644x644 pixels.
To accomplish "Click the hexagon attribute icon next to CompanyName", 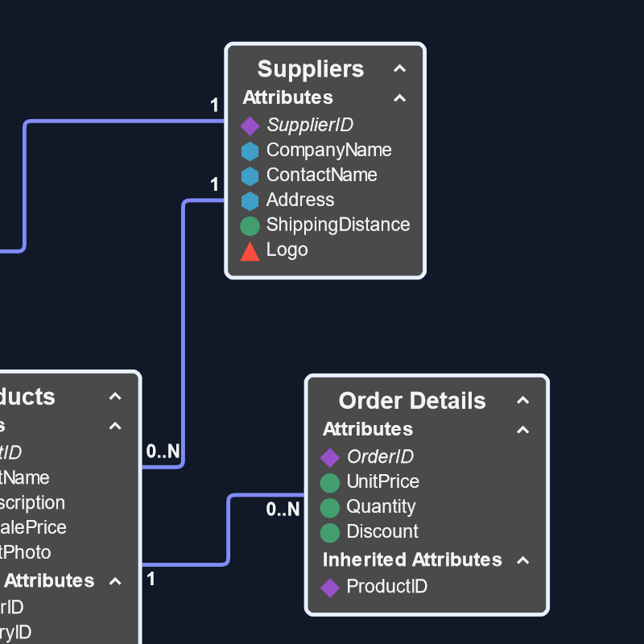I will 250,151.
